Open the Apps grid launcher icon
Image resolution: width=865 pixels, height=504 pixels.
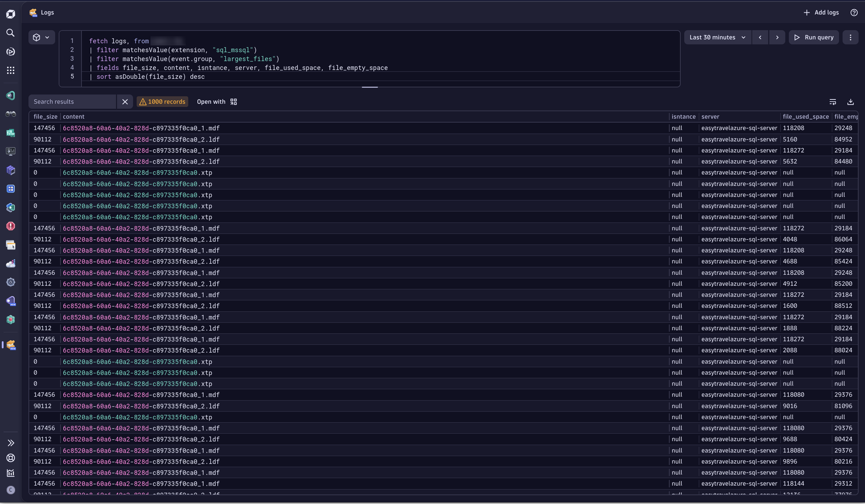[10, 70]
